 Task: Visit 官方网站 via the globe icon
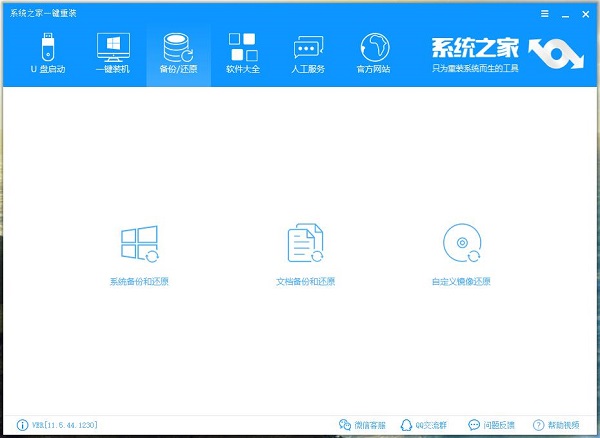coord(375,47)
